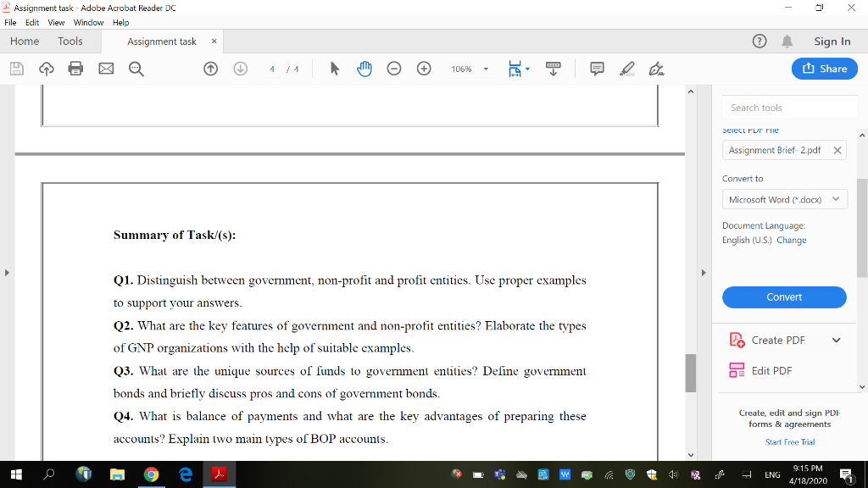Image resolution: width=868 pixels, height=488 pixels.
Task: Select the Highlight text tool
Action: coord(626,69)
